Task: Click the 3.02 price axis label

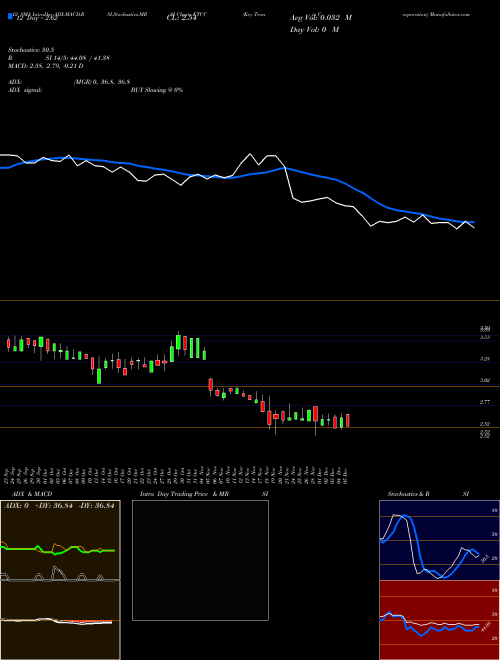Action: pos(485,381)
